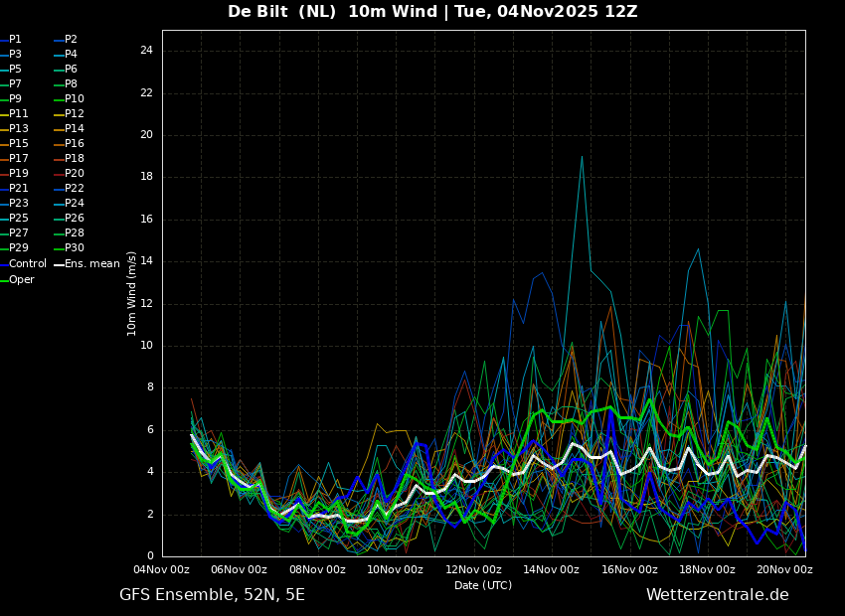Click the Ens. mean legend entry
This screenshot has height=616, width=845.
(91, 263)
